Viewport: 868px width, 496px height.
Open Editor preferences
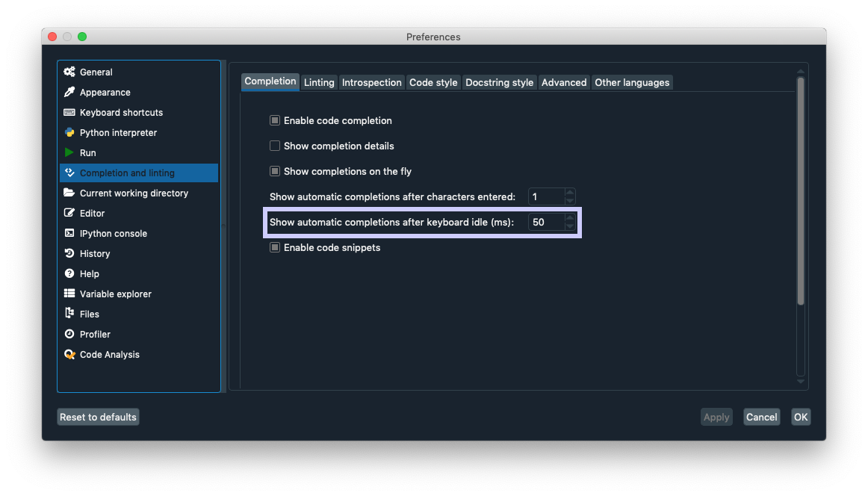click(x=139, y=213)
